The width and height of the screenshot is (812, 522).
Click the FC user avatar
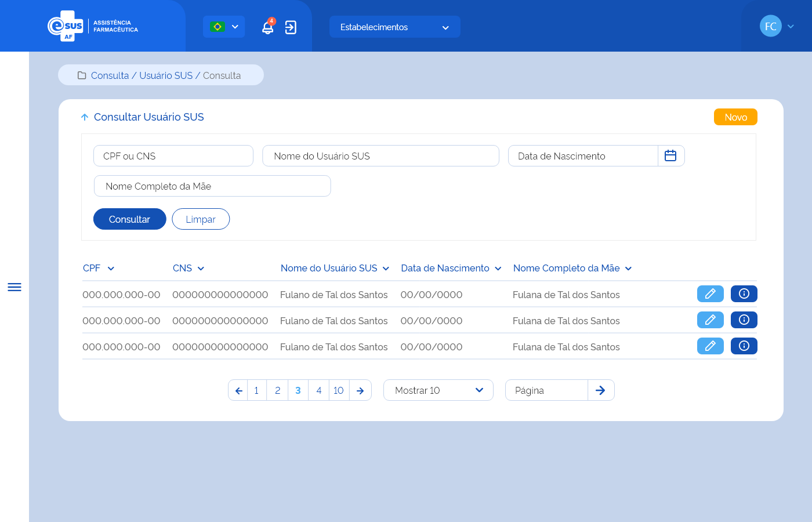tap(771, 26)
